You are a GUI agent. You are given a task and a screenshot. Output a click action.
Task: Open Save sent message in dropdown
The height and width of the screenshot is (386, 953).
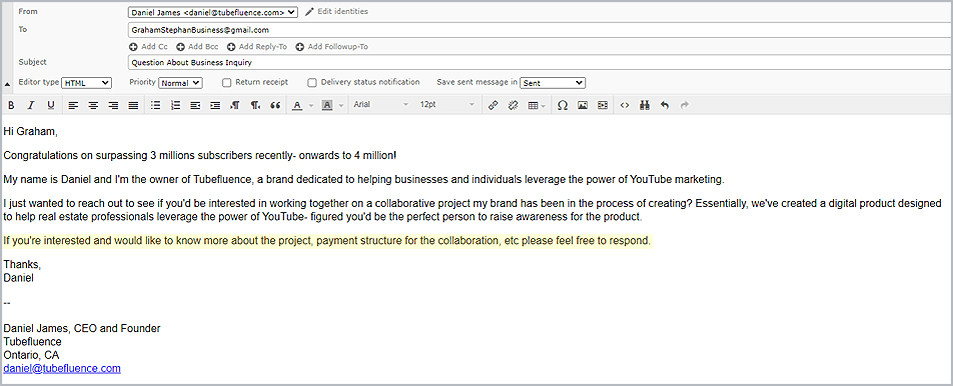click(552, 83)
